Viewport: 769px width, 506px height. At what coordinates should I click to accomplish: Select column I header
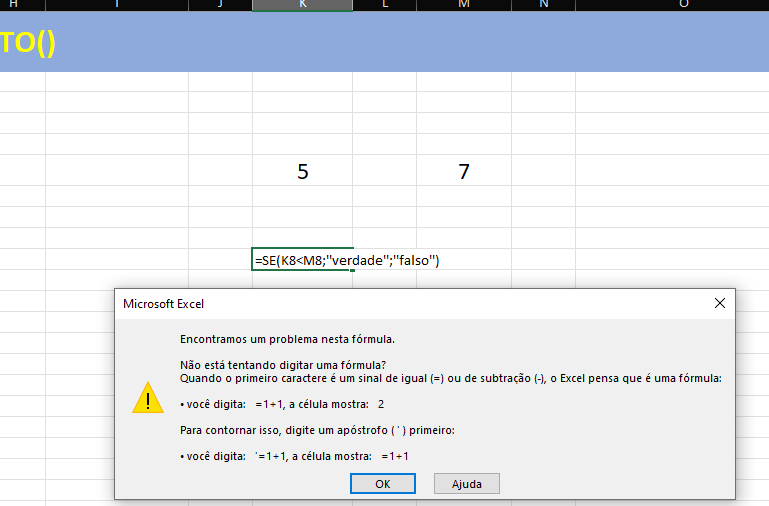[117, 5]
